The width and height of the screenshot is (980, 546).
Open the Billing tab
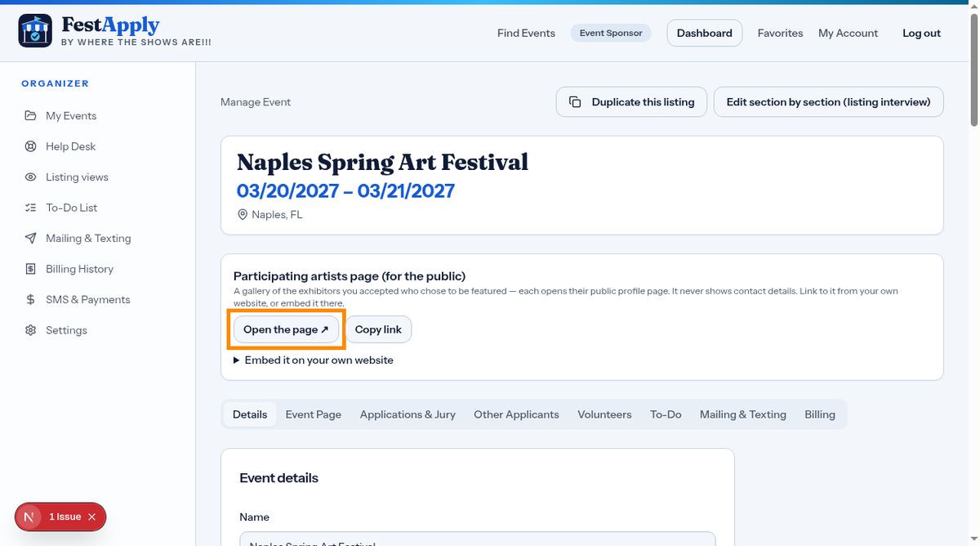820,414
